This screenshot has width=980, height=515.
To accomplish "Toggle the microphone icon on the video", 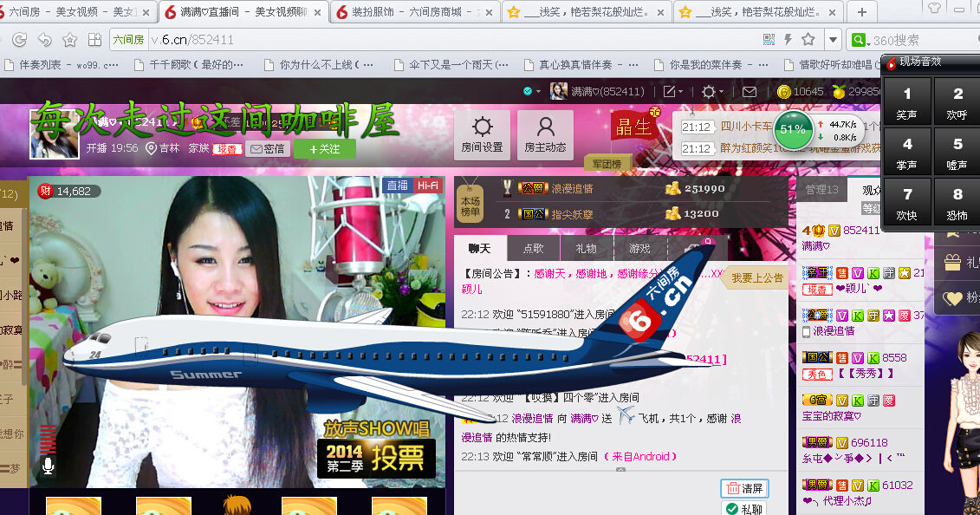I will (x=48, y=466).
